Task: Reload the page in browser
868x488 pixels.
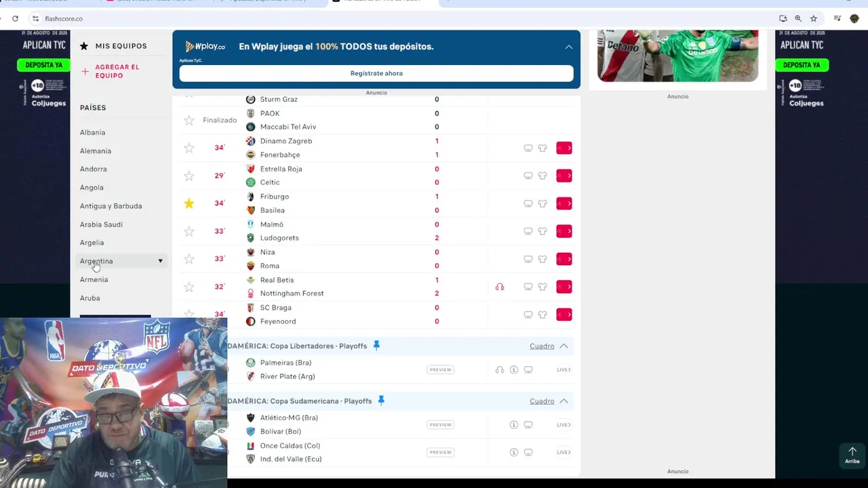Action: pos(15,18)
